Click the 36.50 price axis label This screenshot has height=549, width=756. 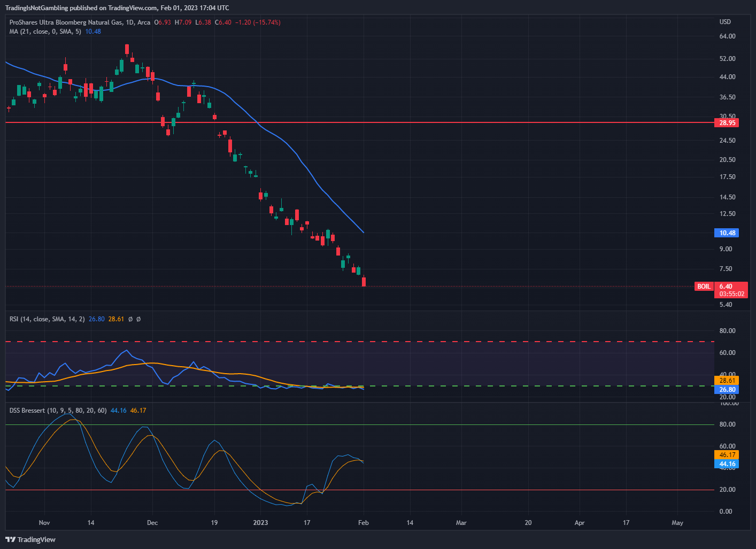(727, 97)
